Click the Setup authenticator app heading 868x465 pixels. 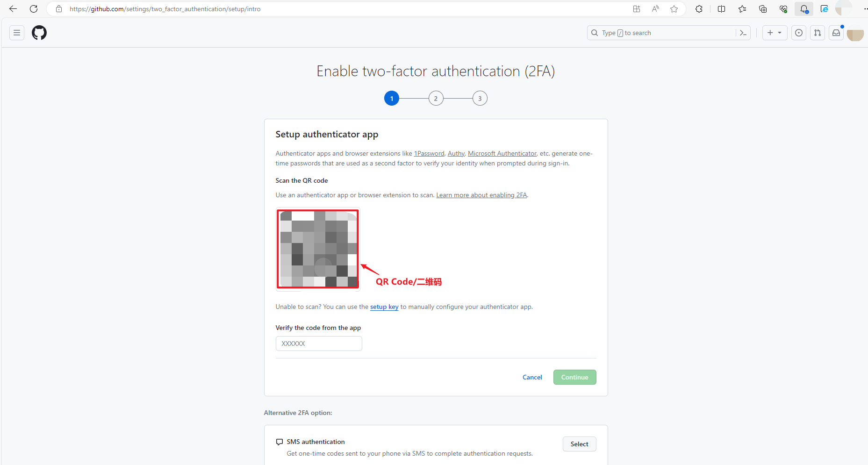[327, 134]
